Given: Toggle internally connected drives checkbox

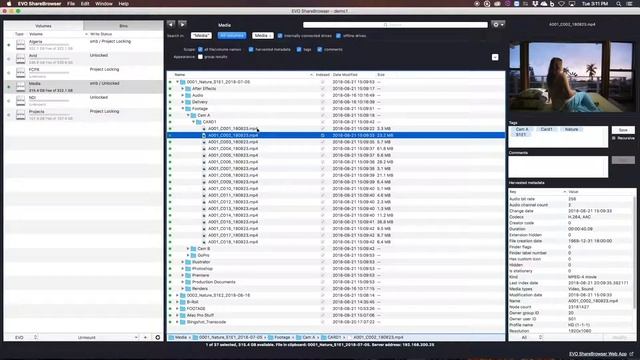Looking at the screenshot, I should (280, 36).
